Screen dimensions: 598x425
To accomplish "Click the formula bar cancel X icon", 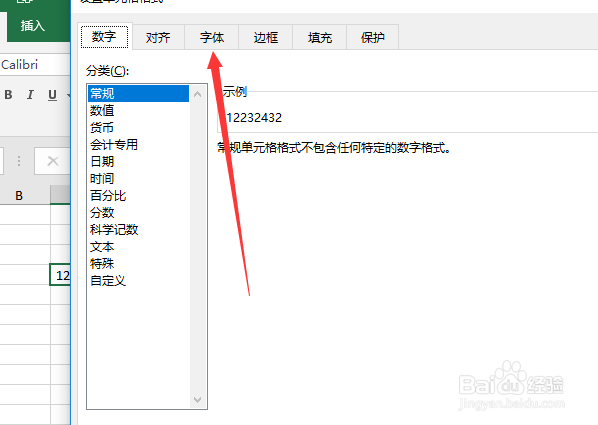I will (x=53, y=161).
